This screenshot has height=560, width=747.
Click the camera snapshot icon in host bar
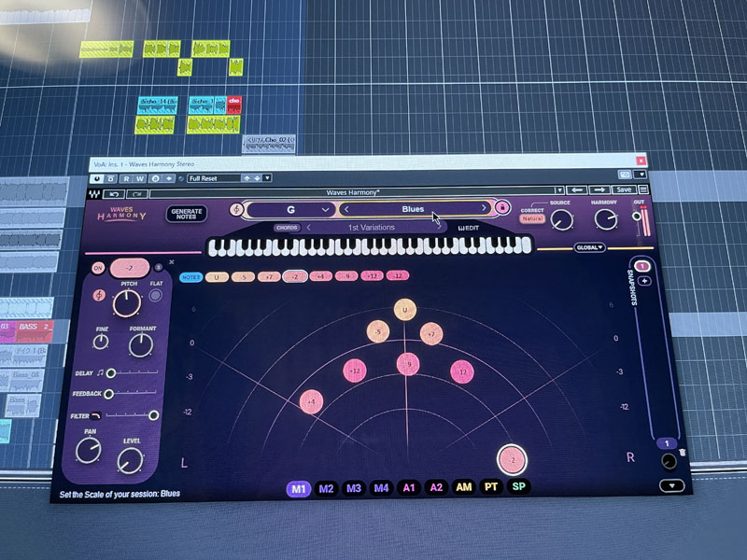coord(625,175)
